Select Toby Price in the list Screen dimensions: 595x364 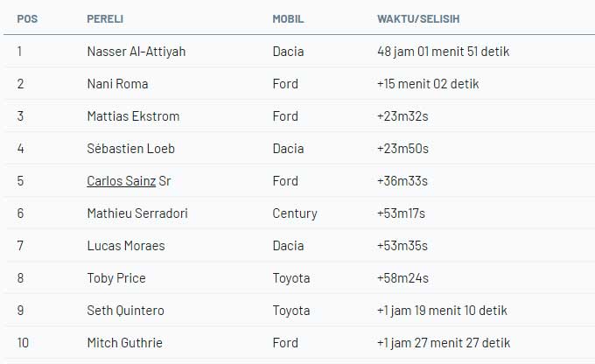click(x=116, y=278)
